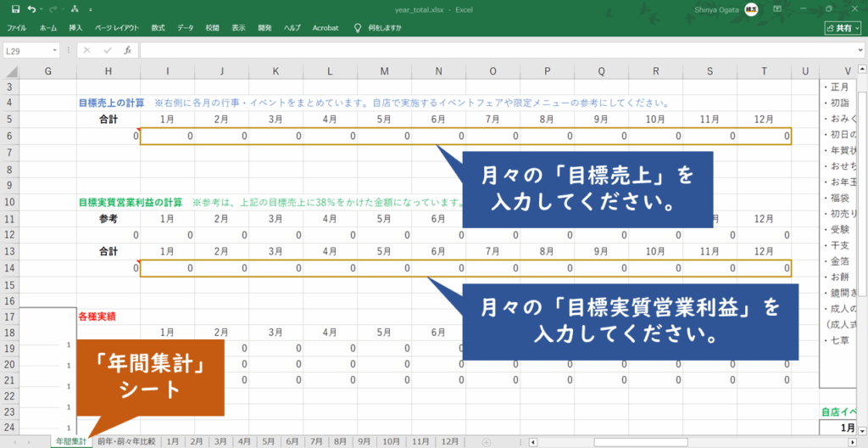The width and height of the screenshot is (868, 448).
Task: Open the 挿入 ribbon tab
Action: click(75, 28)
